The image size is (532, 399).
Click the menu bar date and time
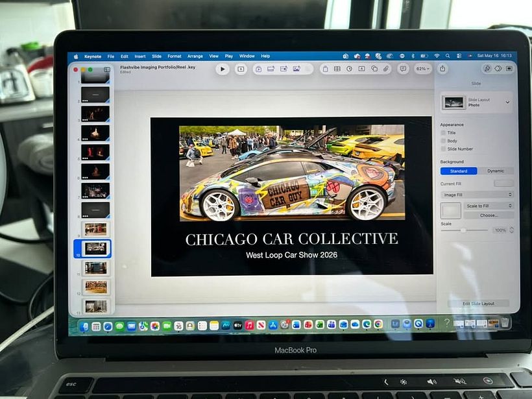(494, 56)
